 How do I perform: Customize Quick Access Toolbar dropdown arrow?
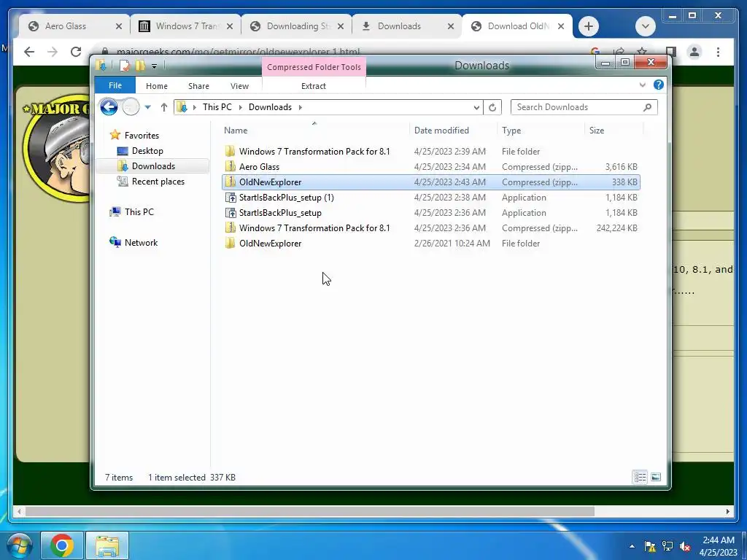coord(154,66)
